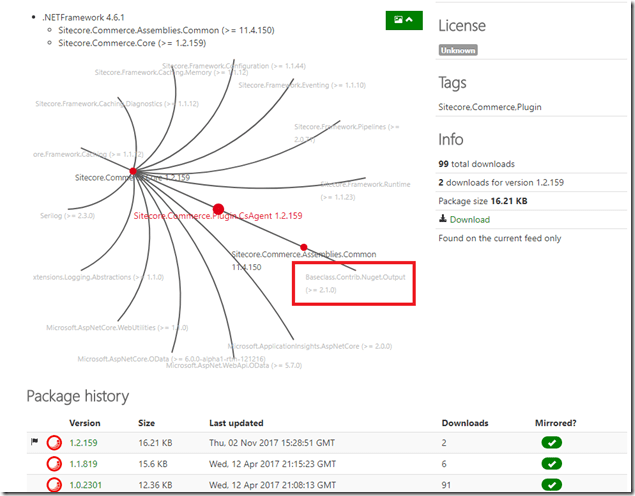Toggle mirrored checkmark for version 1.2.159
The width and height of the screenshot is (635, 496).
551,443
